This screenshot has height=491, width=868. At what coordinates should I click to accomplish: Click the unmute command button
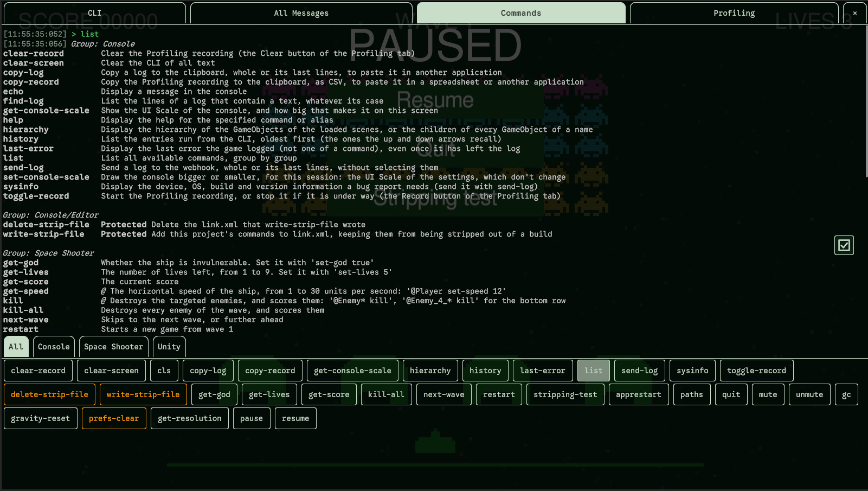click(809, 394)
